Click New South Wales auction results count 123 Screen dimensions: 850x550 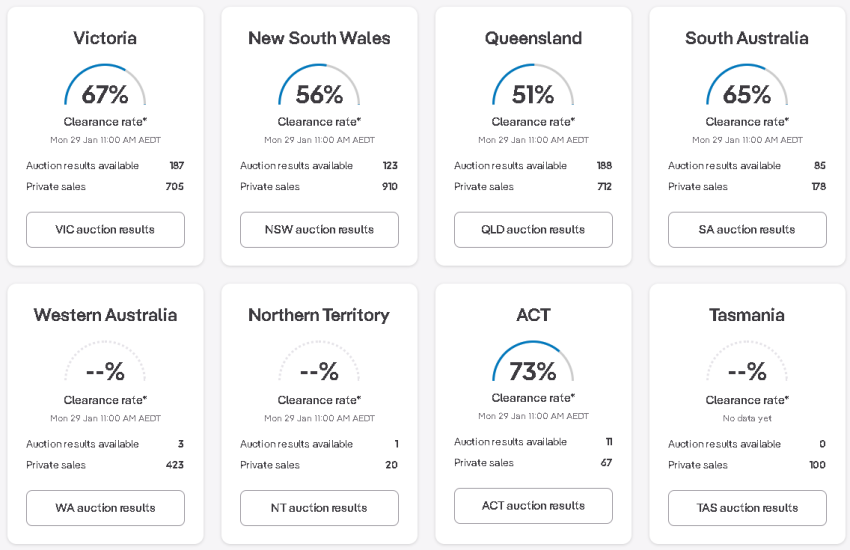(x=390, y=165)
